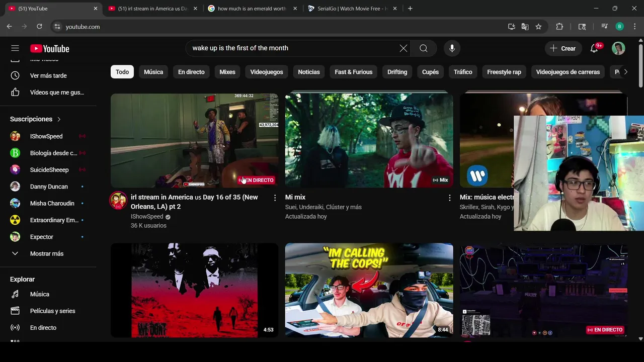This screenshot has height=362, width=644.
Task: Click the magnifier search button
Action: tap(424, 48)
